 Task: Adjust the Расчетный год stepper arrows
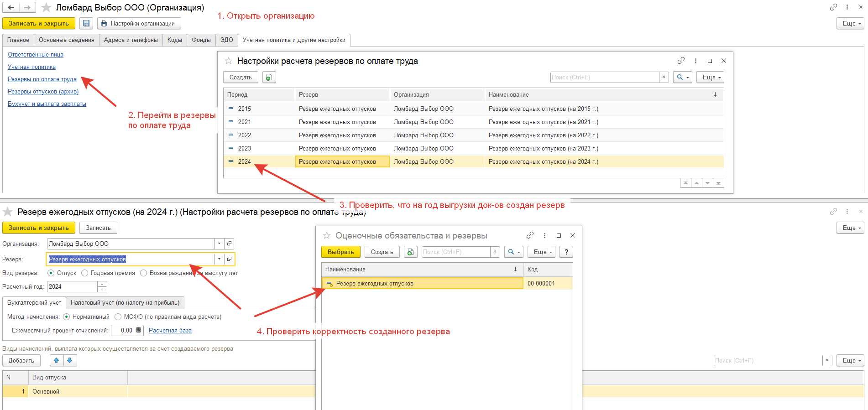pyautogui.click(x=102, y=286)
